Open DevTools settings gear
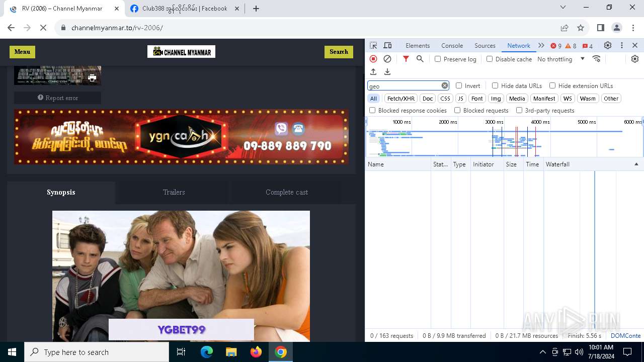Screen dimensions: 644x362 coord(608,45)
